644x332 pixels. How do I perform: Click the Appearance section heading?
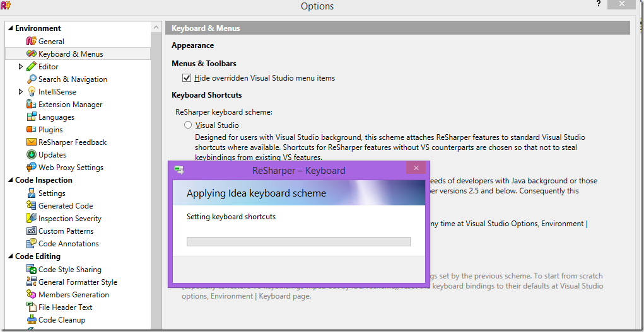192,45
